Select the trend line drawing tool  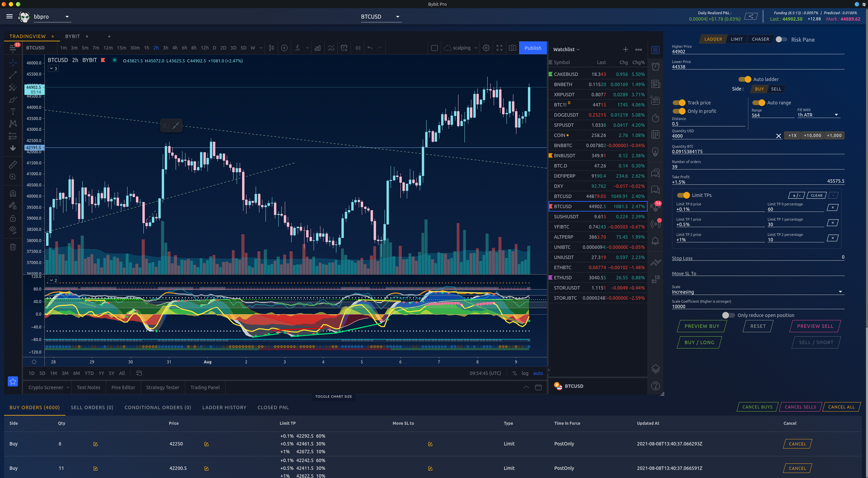click(13, 75)
